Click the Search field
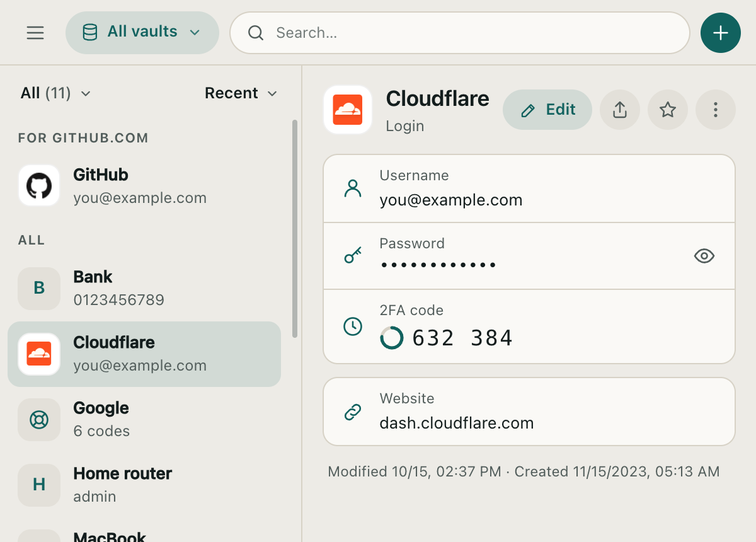Screen dimensions: 756x542 tap(460, 33)
